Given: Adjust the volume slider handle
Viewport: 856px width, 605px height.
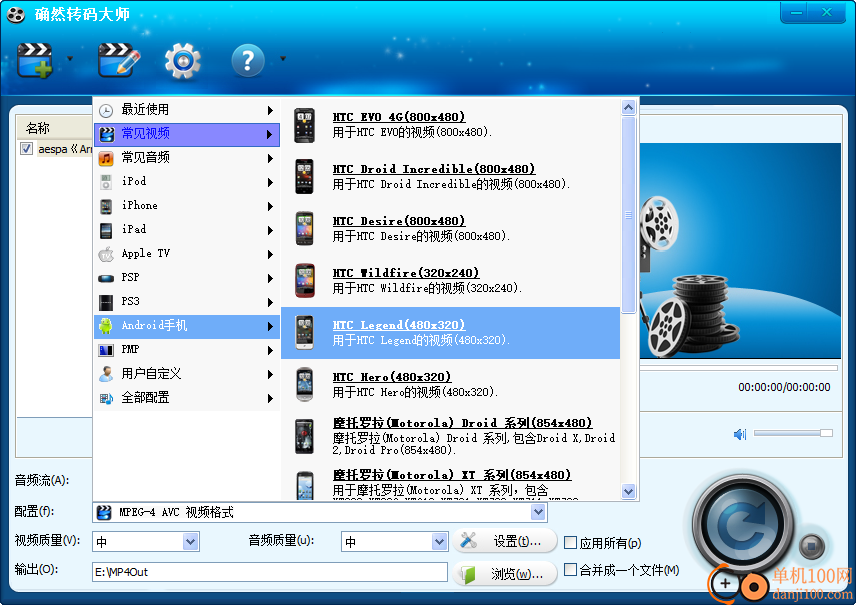Looking at the screenshot, I should [826, 433].
